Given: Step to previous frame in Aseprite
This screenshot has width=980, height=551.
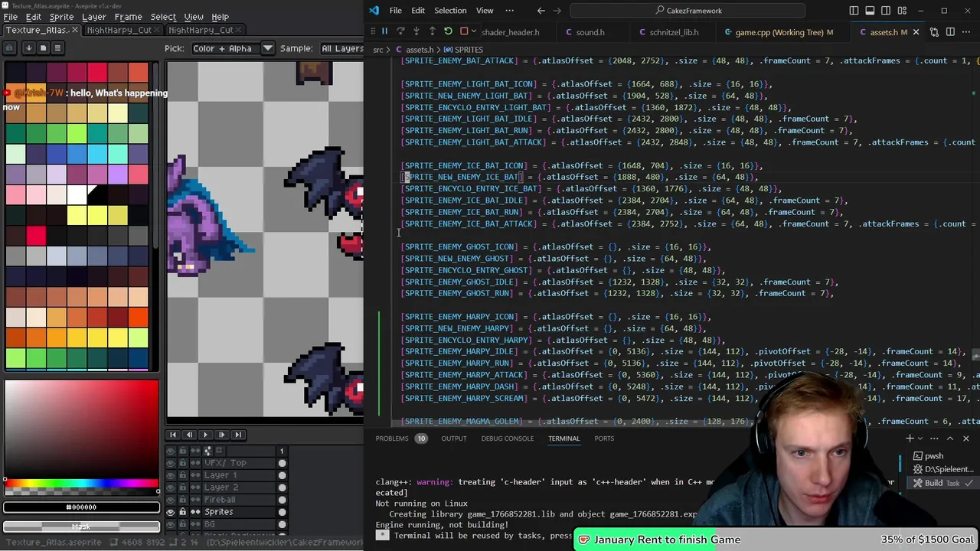Looking at the screenshot, I should click(x=189, y=435).
